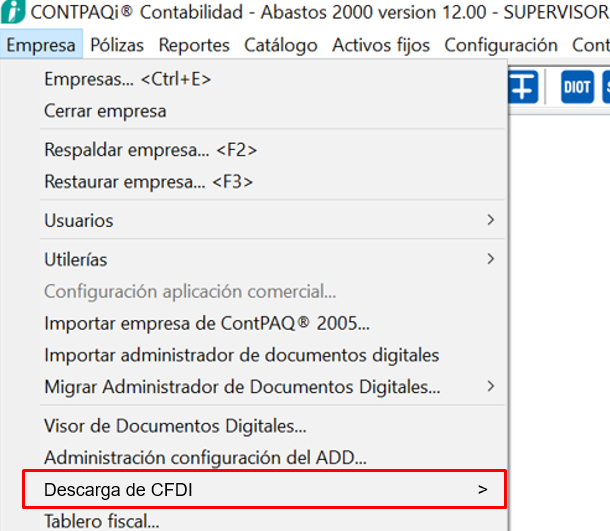Open the Catálogo menu

281,45
